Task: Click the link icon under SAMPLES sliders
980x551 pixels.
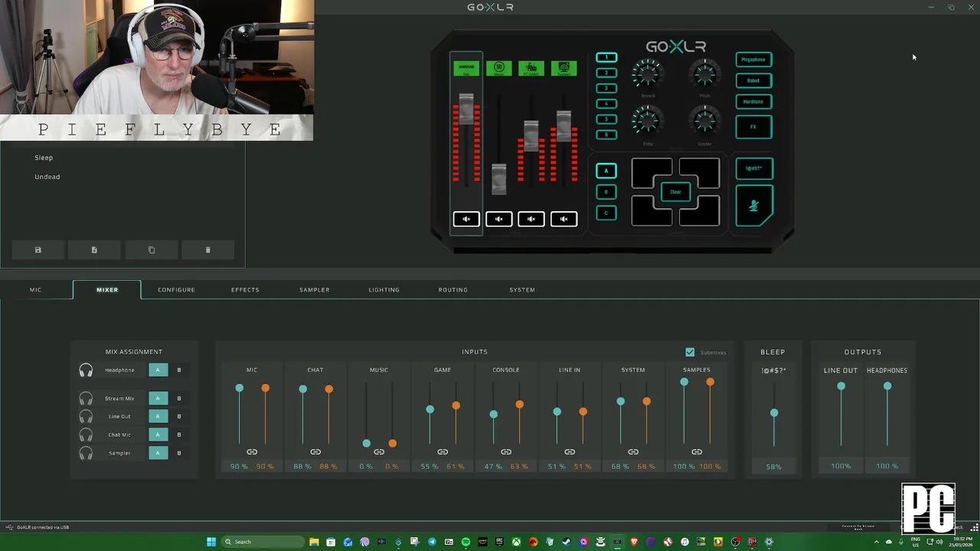Action: 697,452
